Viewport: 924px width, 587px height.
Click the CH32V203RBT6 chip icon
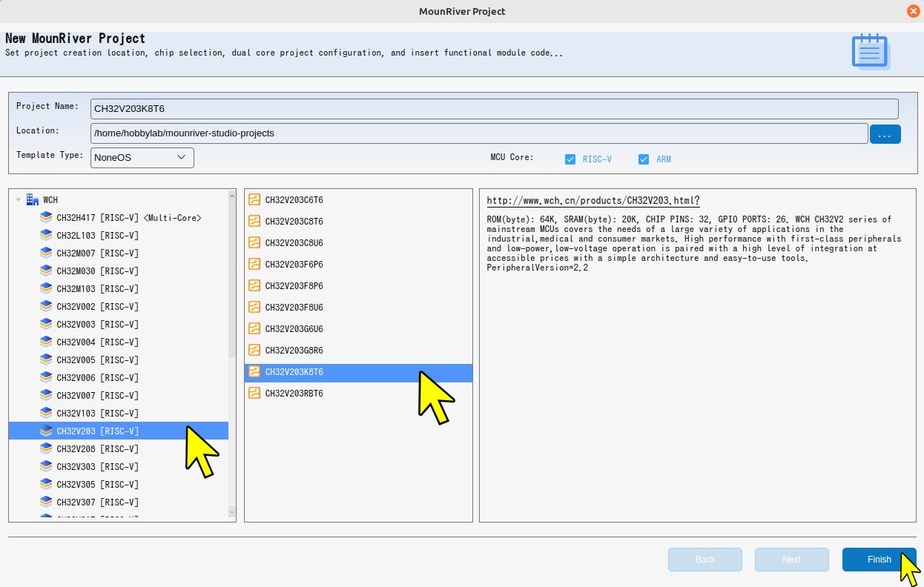[254, 393]
